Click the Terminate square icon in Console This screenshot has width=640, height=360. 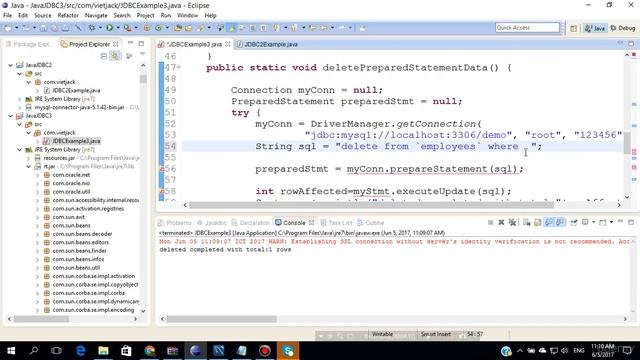(490, 222)
